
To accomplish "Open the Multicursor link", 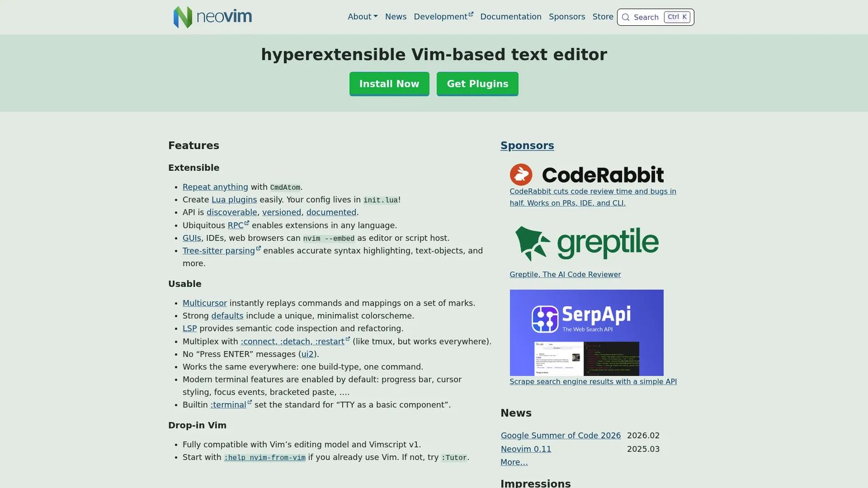I will [205, 303].
